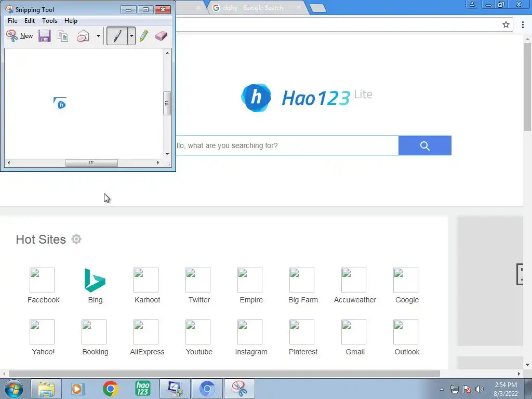Open the Tools menu in Snipping Tool
This screenshot has height=399, width=532.
49,21
